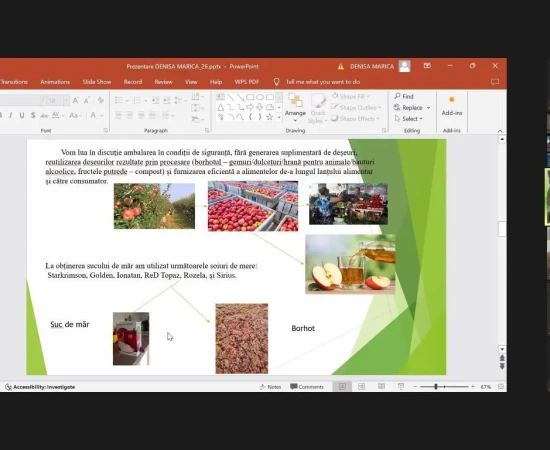This screenshot has width=550, height=450.
Task: Open the Record tab
Action: coord(133,82)
